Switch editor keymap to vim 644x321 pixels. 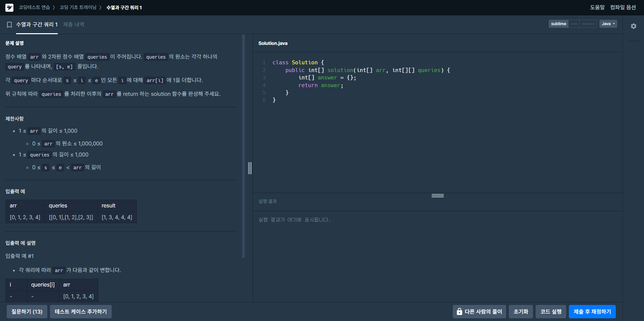(x=574, y=24)
